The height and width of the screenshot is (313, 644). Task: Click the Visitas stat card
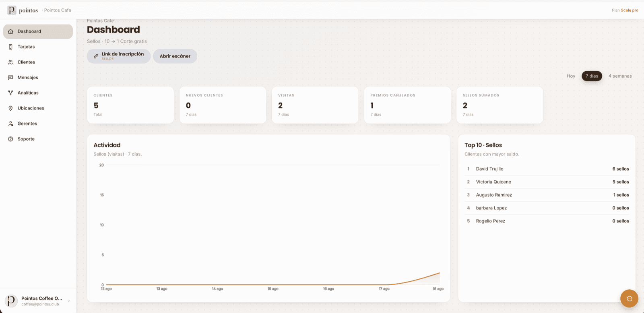[315, 105]
